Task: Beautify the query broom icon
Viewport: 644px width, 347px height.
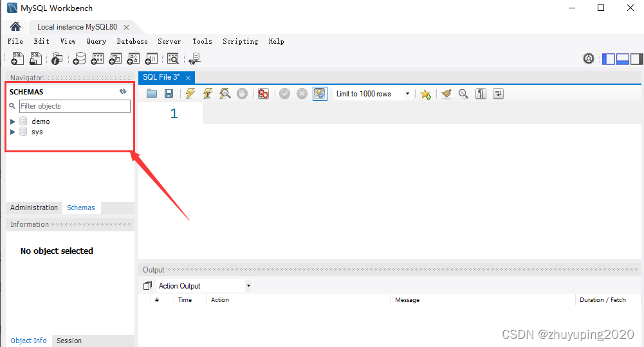Action: [446, 94]
